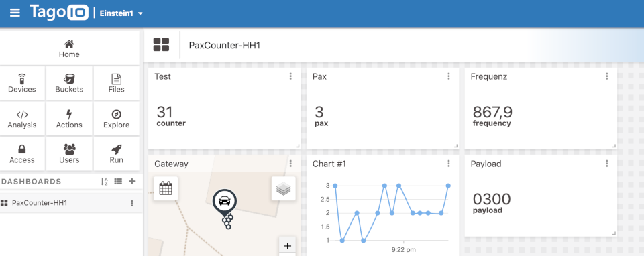
Task: Click the Gateway widget title
Action: pyautogui.click(x=171, y=164)
